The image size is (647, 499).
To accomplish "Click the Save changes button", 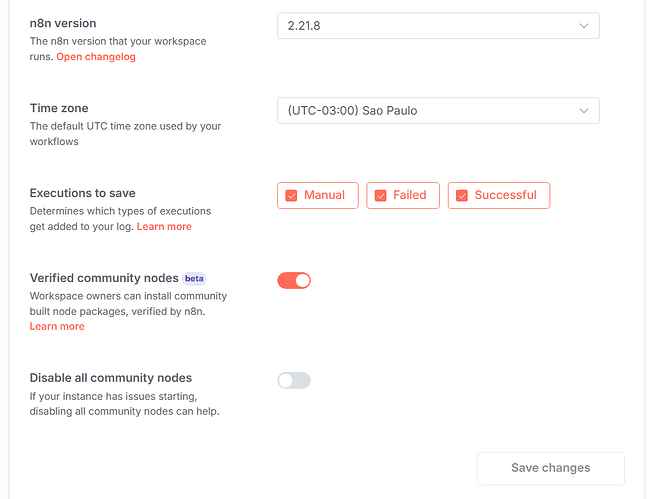I will 550,468.
